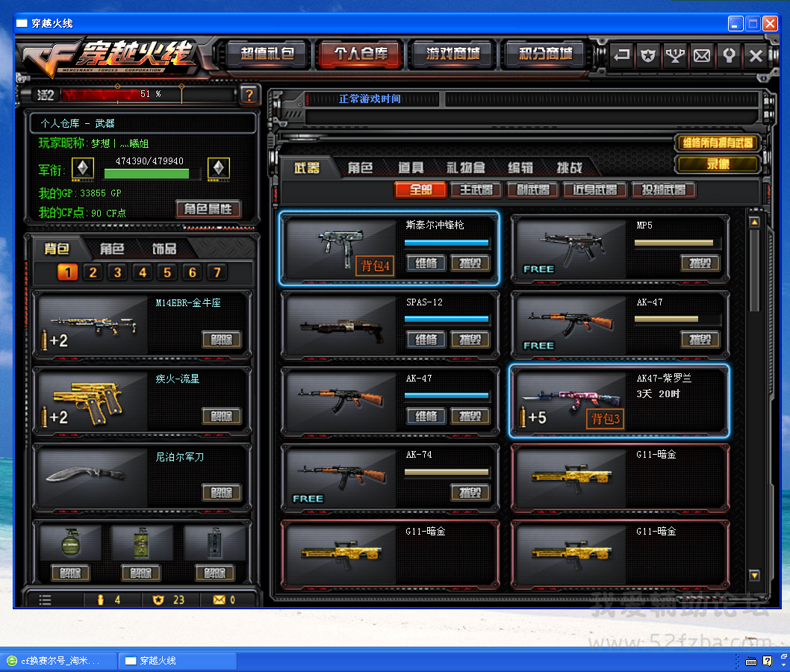Select the 尼泊尔军刀 knife slot

click(x=142, y=478)
